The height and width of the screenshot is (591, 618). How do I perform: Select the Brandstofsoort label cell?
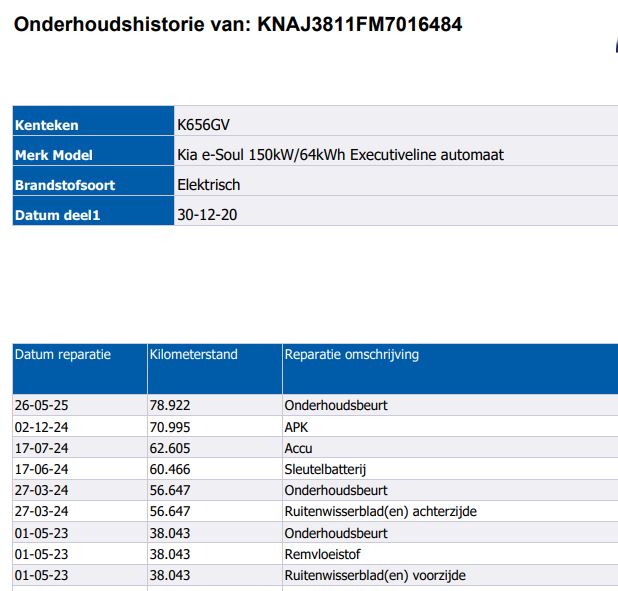click(x=65, y=185)
